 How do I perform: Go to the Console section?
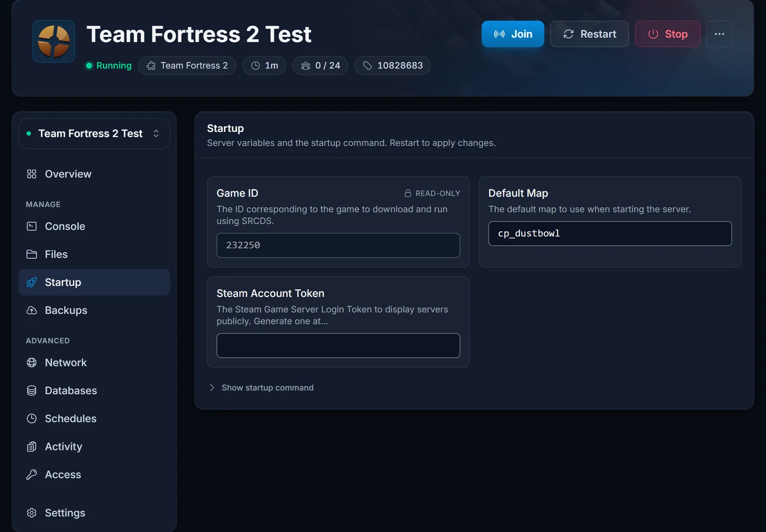point(94,226)
